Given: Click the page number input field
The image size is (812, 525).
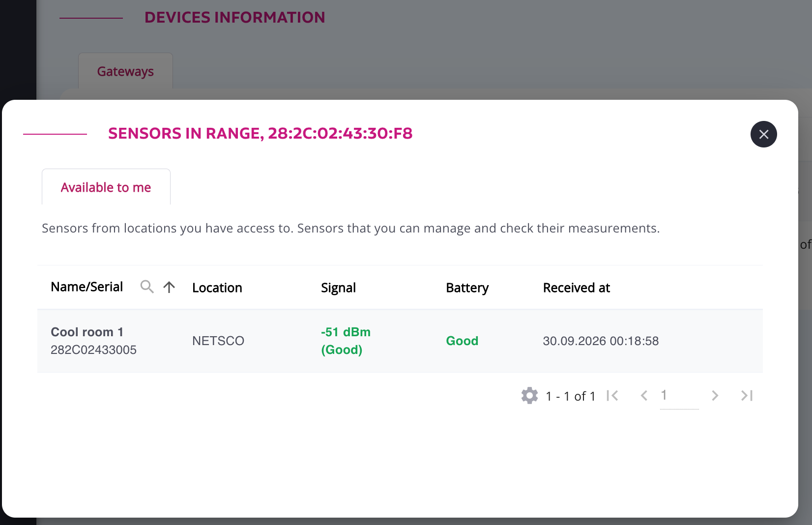Looking at the screenshot, I should (679, 396).
